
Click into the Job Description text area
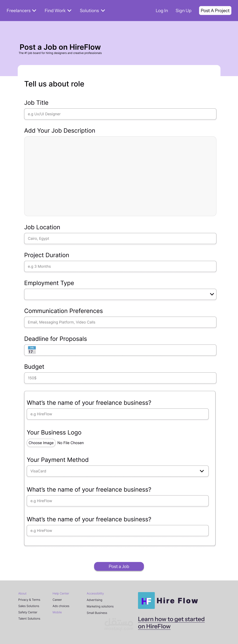[x=120, y=176]
